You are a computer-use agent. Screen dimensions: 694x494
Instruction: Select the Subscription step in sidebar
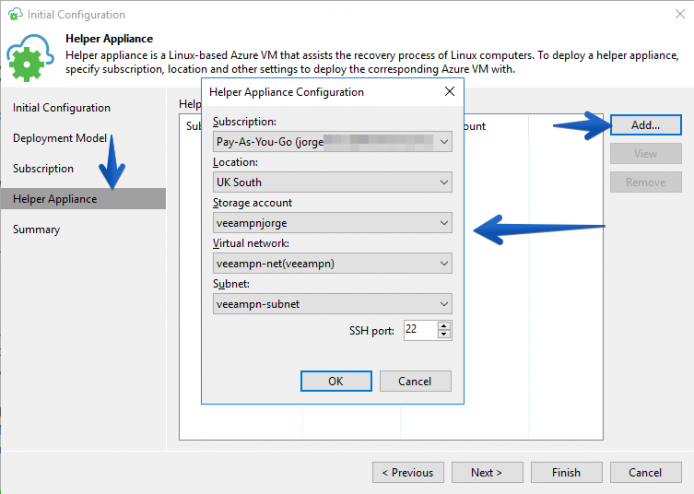43,169
